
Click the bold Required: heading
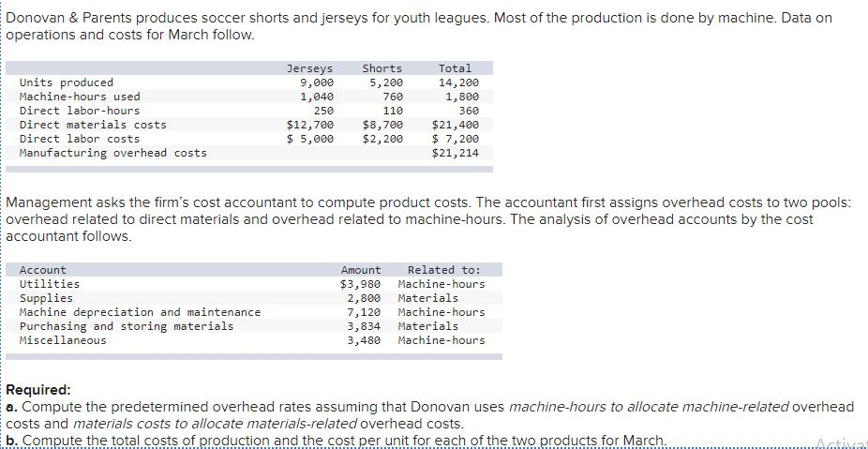38,391
